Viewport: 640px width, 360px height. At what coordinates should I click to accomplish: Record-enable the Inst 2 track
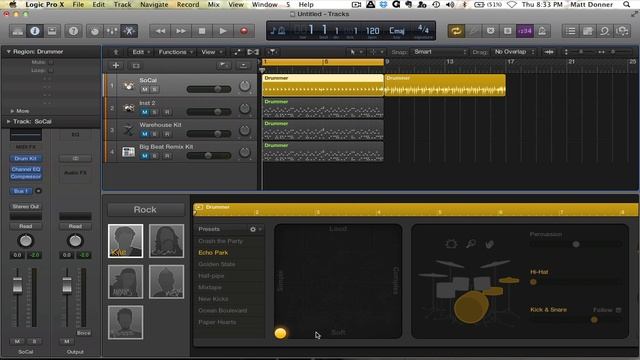click(167, 112)
